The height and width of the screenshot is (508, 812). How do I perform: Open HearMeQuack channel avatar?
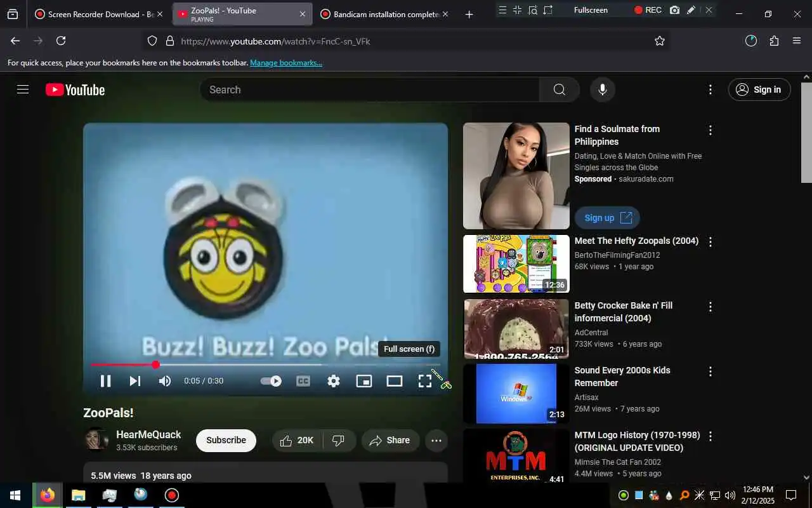[x=96, y=439]
